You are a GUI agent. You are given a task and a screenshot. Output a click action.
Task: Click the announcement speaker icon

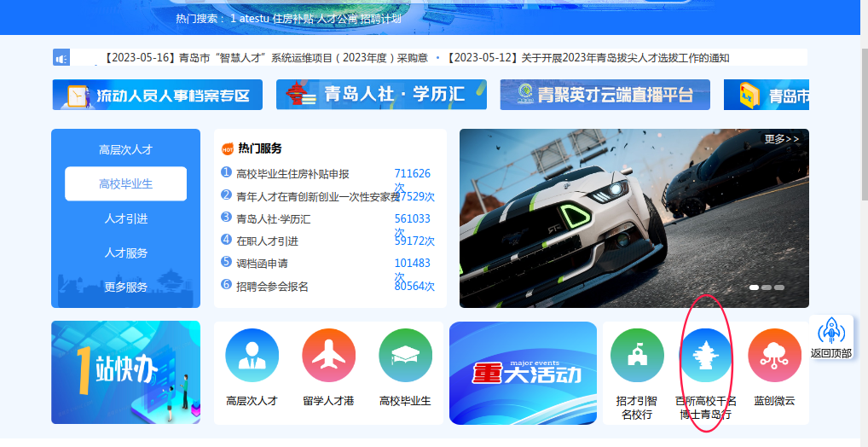click(x=61, y=58)
